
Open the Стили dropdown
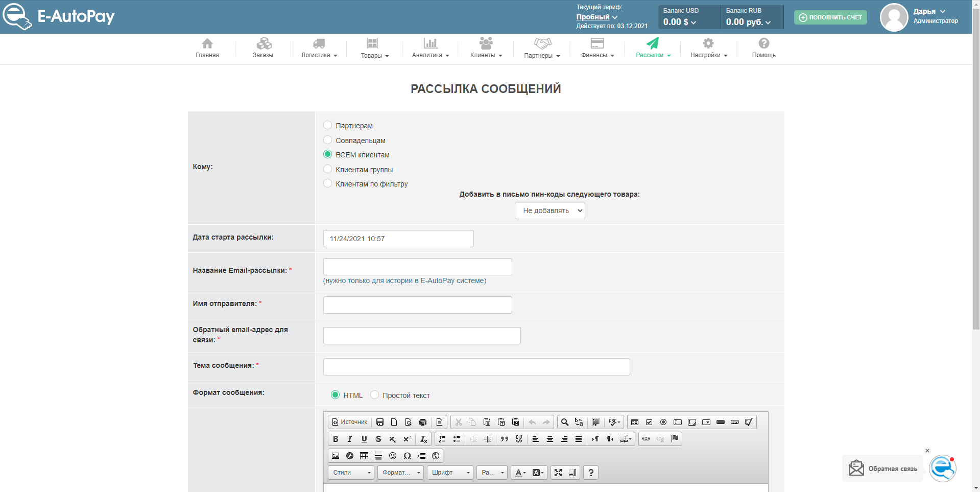pyautogui.click(x=351, y=473)
